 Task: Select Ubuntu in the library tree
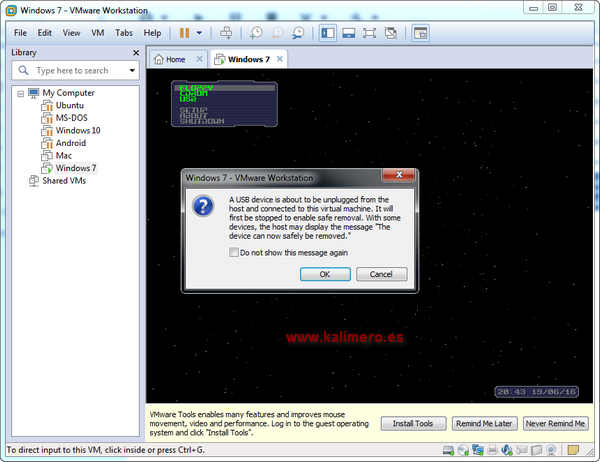70,105
